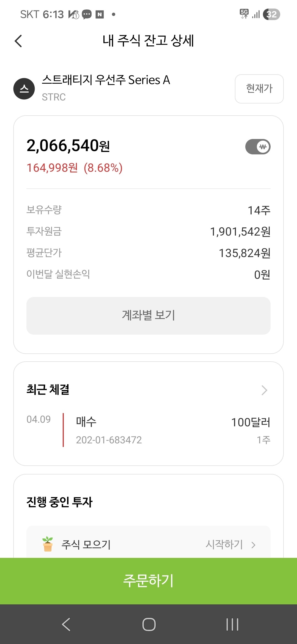Toggle the won currency switch
Screen dimensions: 297x644
tap(258, 147)
